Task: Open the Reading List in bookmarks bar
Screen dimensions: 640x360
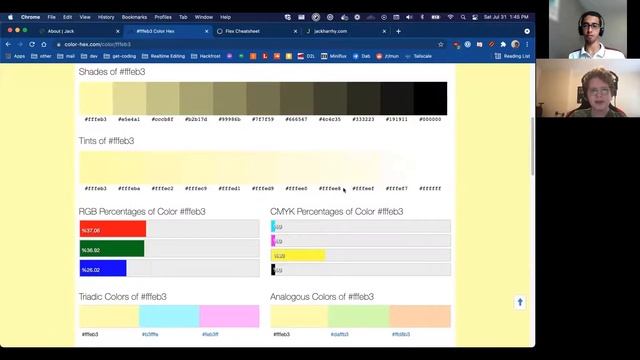Action: click(513, 56)
